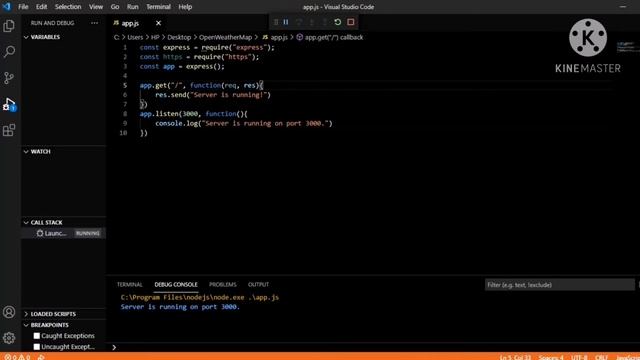
Task: Click the Launch program gear icon in call stack
Action: point(40,233)
